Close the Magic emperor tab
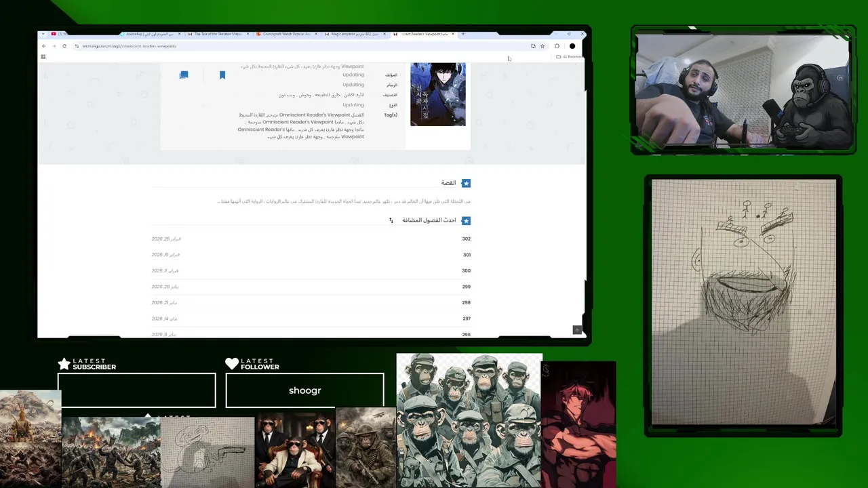 tap(384, 34)
